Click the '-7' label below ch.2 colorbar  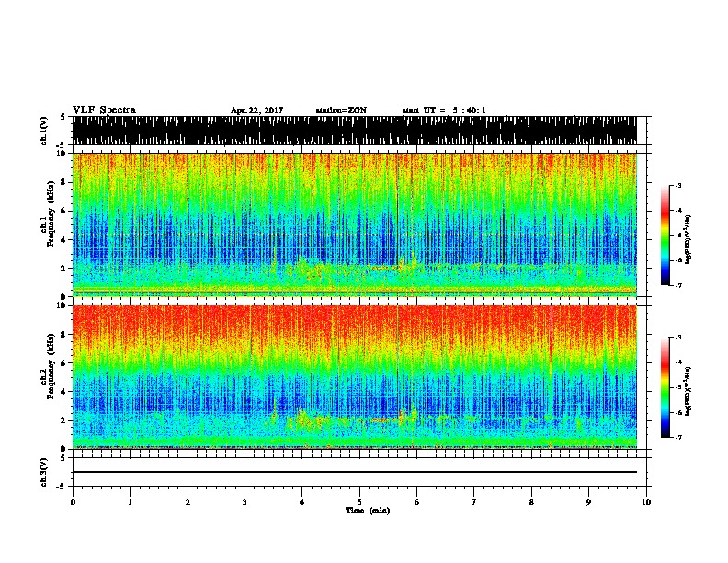tap(677, 438)
